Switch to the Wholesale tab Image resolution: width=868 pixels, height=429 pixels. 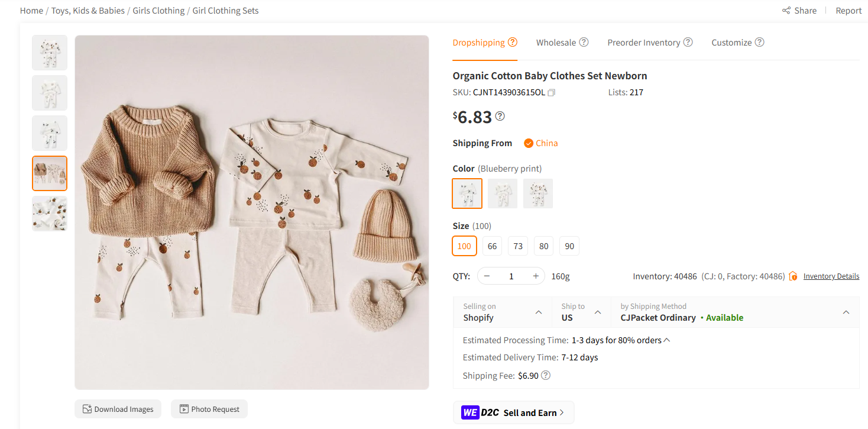(556, 42)
